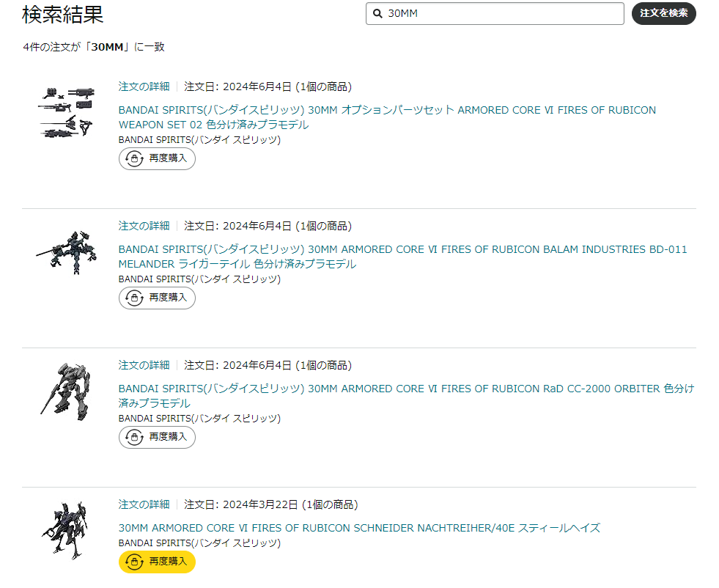The image size is (719, 588).
Task: Click yellow 再度購入 for スティールヘイズ
Action: (157, 562)
